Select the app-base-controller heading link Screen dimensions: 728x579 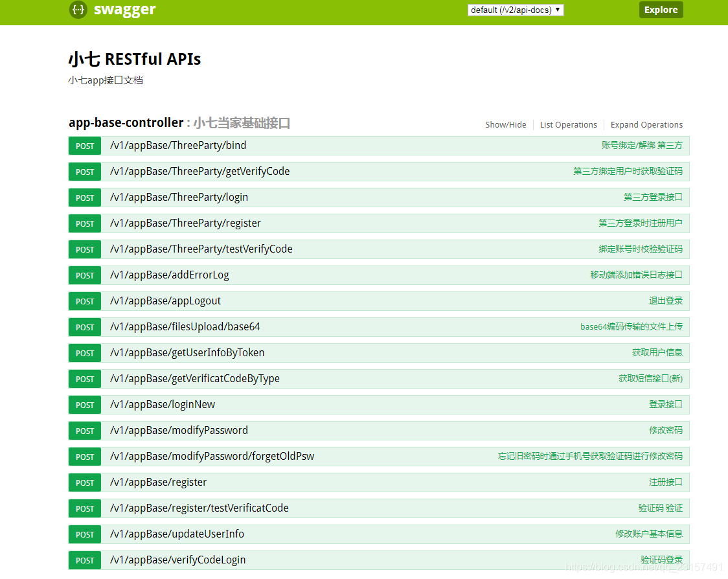pyautogui.click(x=126, y=122)
